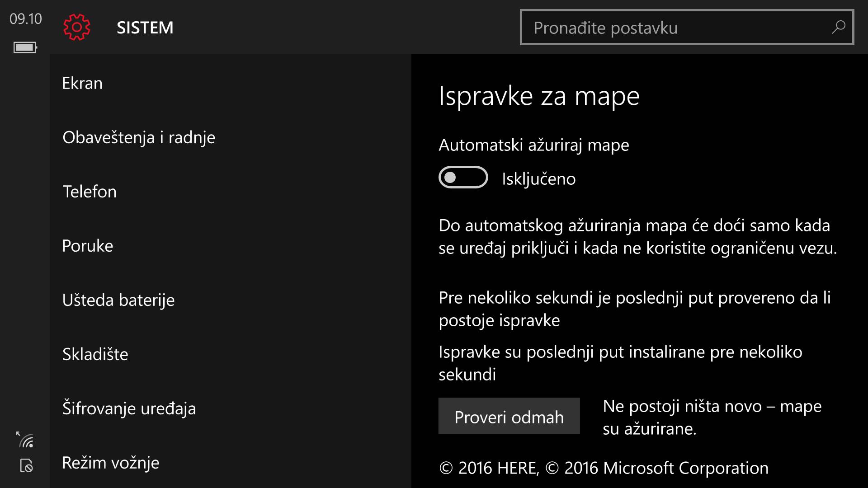The image size is (868, 488).
Task: Click the magnifier search icon
Action: coord(839,28)
